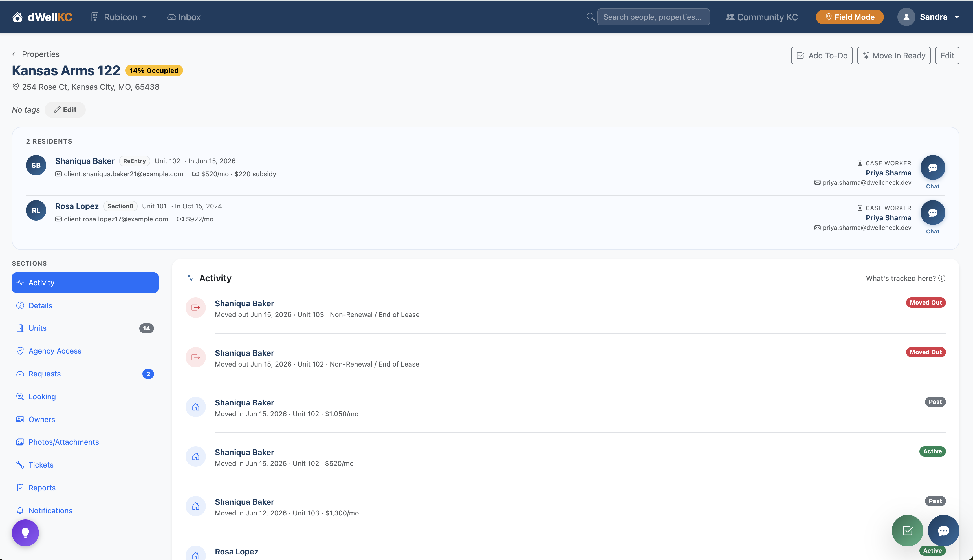Enable Field Mode
This screenshot has height=560, width=973.
tap(849, 17)
